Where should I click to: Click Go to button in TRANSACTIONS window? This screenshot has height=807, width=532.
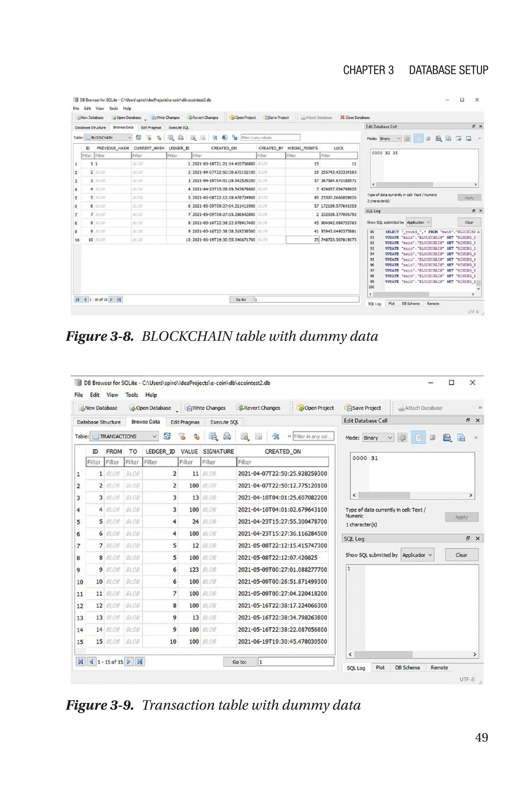pyautogui.click(x=240, y=662)
